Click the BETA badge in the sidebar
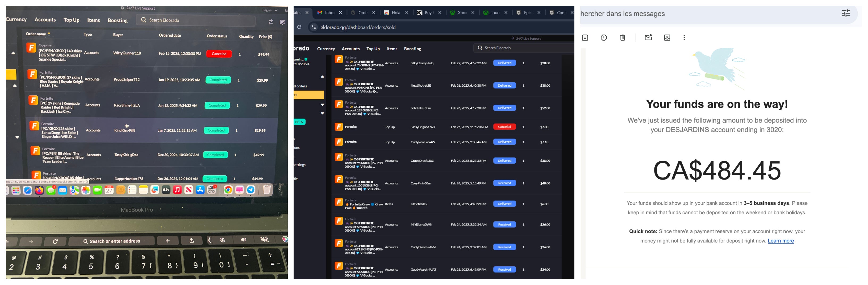The width and height of the screenshot is (868, 285). (x=299, y=122)
